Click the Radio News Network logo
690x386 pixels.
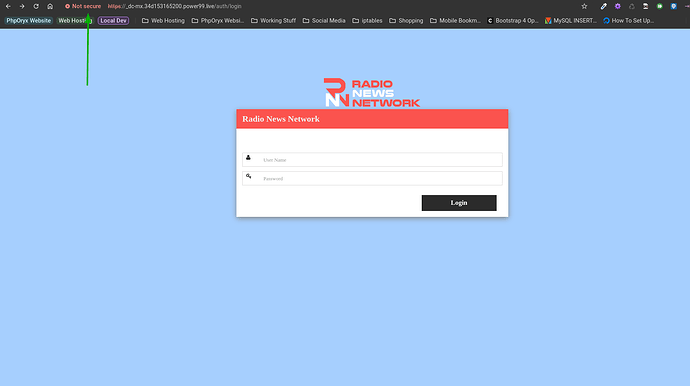coord(372,92)
